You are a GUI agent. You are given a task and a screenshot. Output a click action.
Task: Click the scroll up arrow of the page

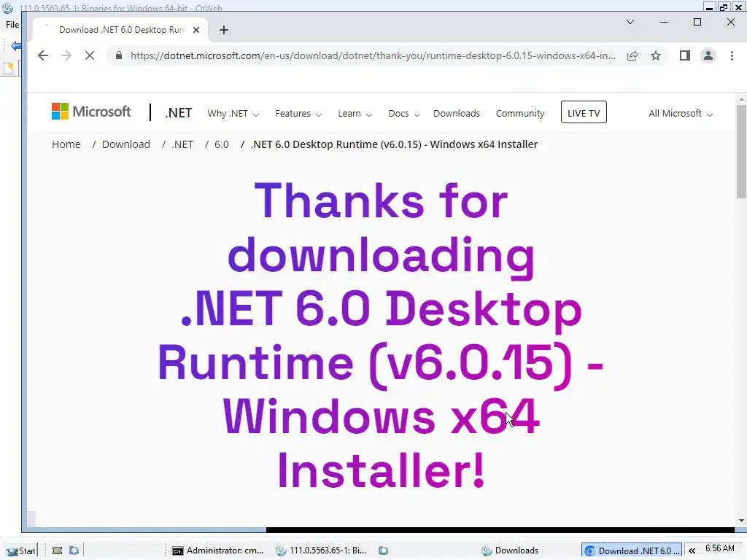741,99
